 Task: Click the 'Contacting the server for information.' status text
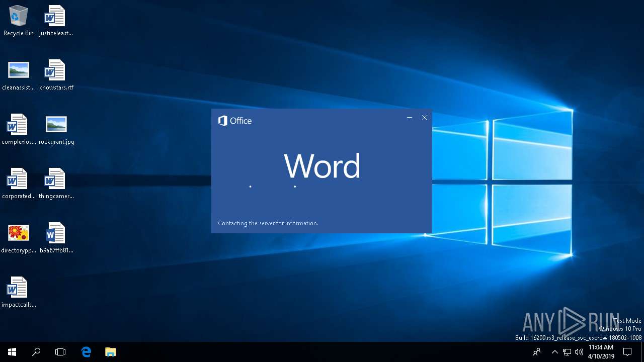[268, 223]
